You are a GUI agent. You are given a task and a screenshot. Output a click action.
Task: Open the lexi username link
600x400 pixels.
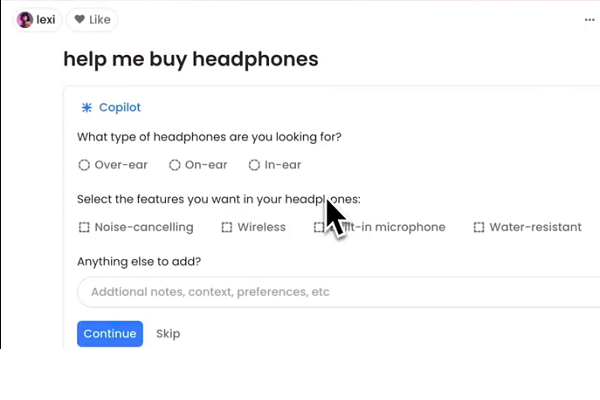tap(46, 19)
